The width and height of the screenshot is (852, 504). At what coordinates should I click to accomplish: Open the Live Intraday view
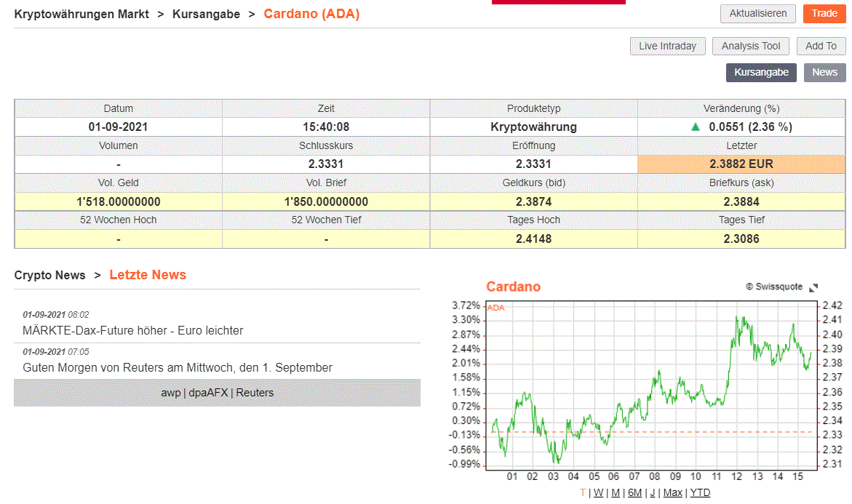point(667,46)
